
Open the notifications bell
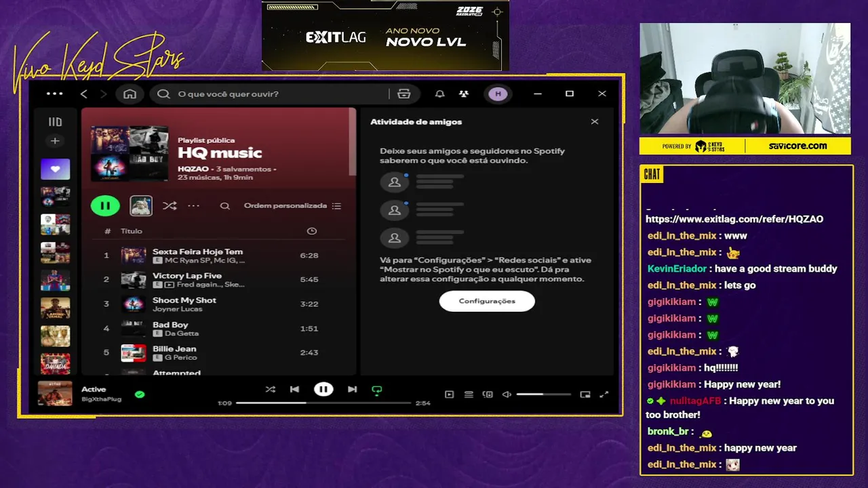coord(440,94)
